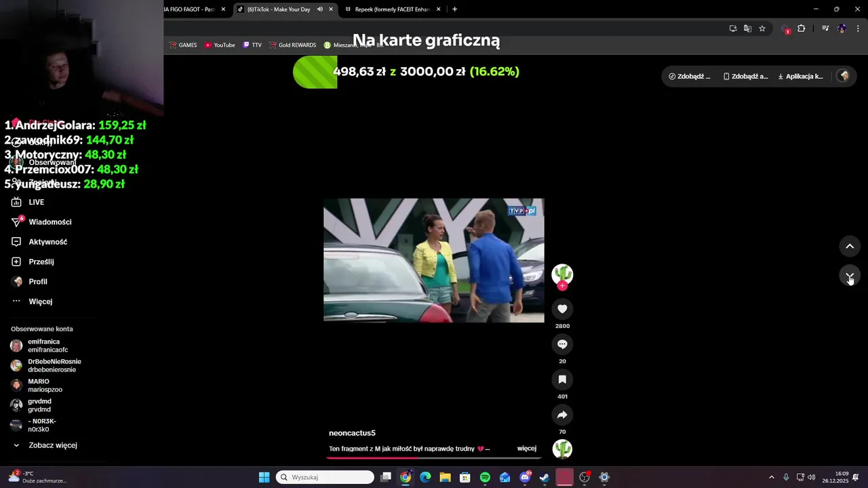This screenshot has width=868, height=488.
Task: Click Aplikacja k... download button
Action: coord(800,76)
